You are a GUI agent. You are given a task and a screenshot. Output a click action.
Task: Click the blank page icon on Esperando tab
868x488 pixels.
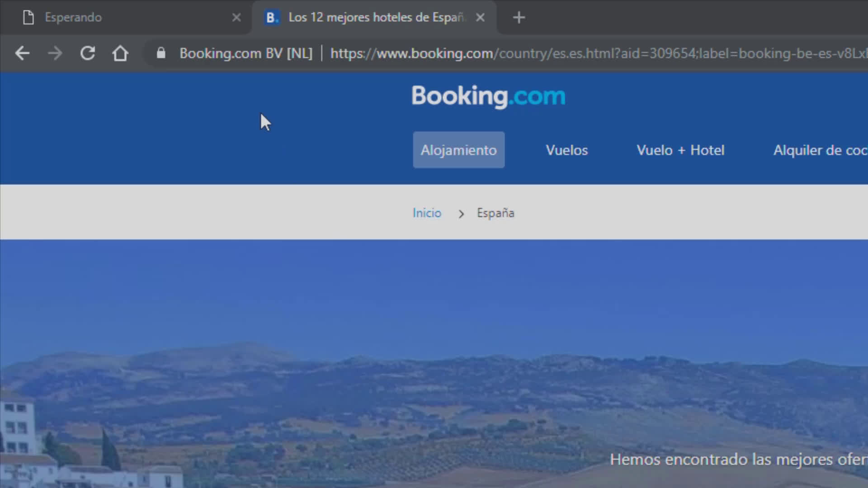[28, 18]
